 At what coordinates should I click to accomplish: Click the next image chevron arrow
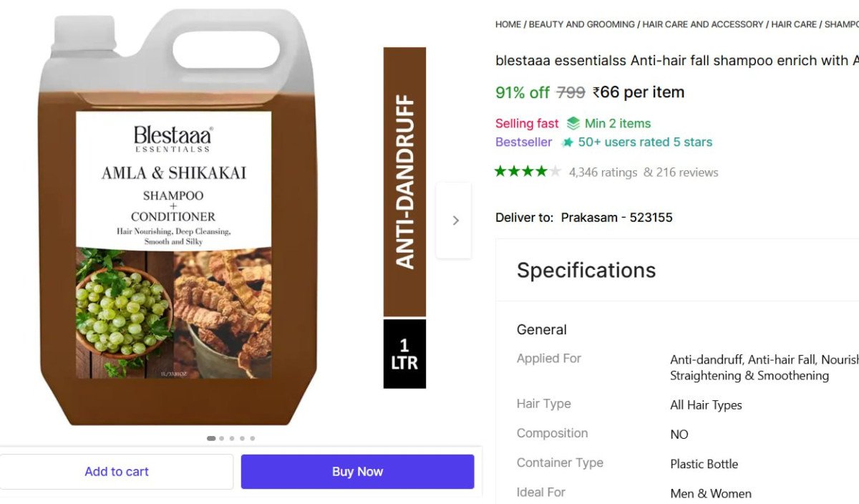[x=455, y=220]
